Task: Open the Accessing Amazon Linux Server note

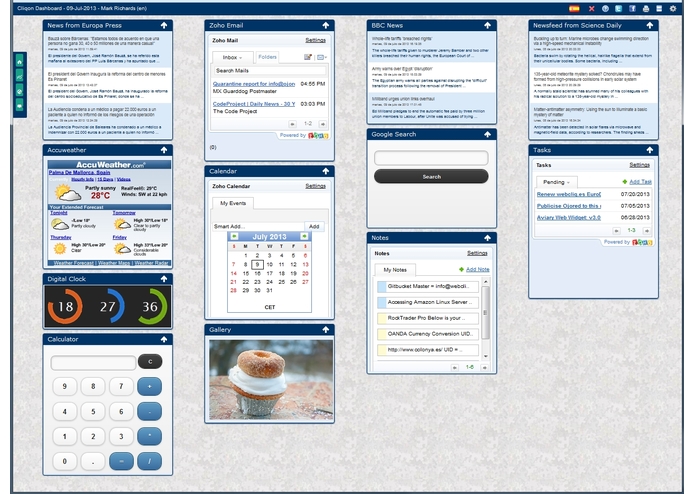Action: [428, 303]
